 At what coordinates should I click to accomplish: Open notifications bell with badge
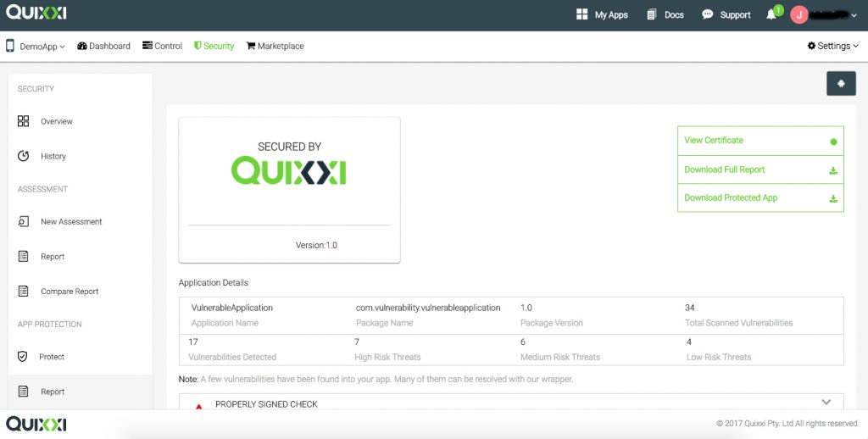click(774, 14)
